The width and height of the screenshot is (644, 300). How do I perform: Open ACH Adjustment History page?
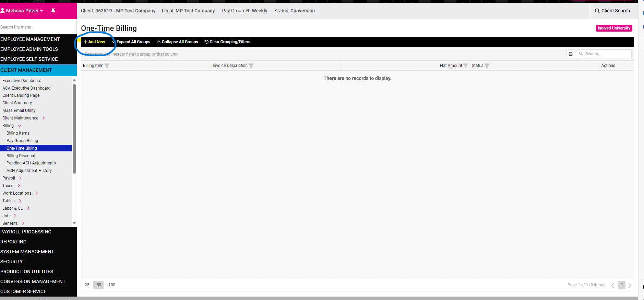29,171
